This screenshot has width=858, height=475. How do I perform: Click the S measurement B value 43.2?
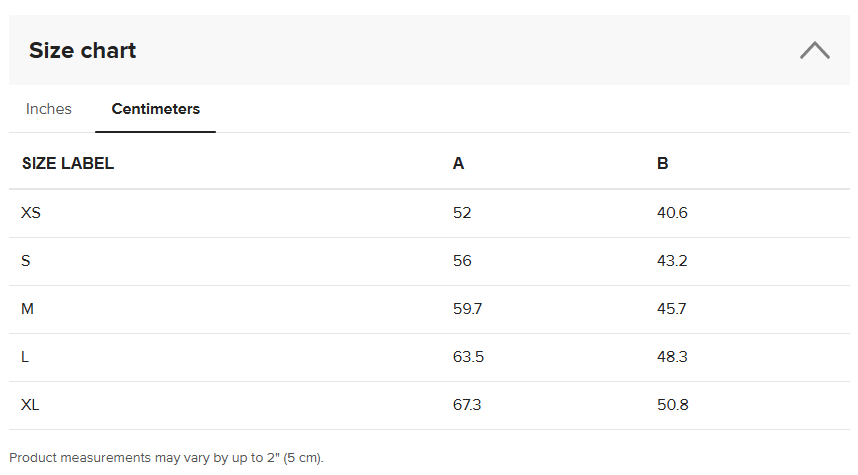click(x=672, y=261)
